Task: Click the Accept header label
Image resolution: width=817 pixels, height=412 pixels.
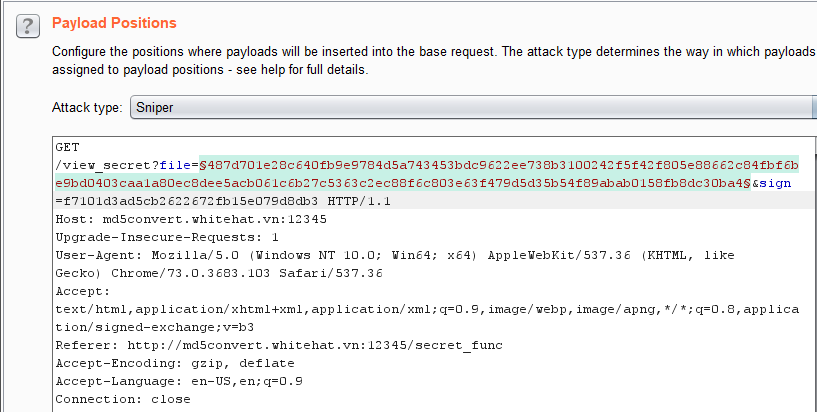Action: coord(83,291)
